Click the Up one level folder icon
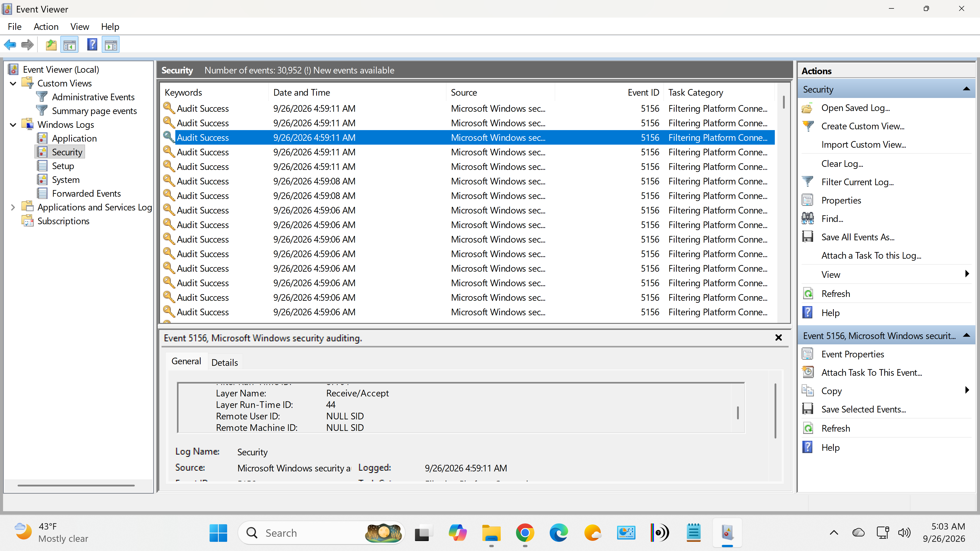Image resolution: width=980 pixels, height=551 pixels. [51, 45]
